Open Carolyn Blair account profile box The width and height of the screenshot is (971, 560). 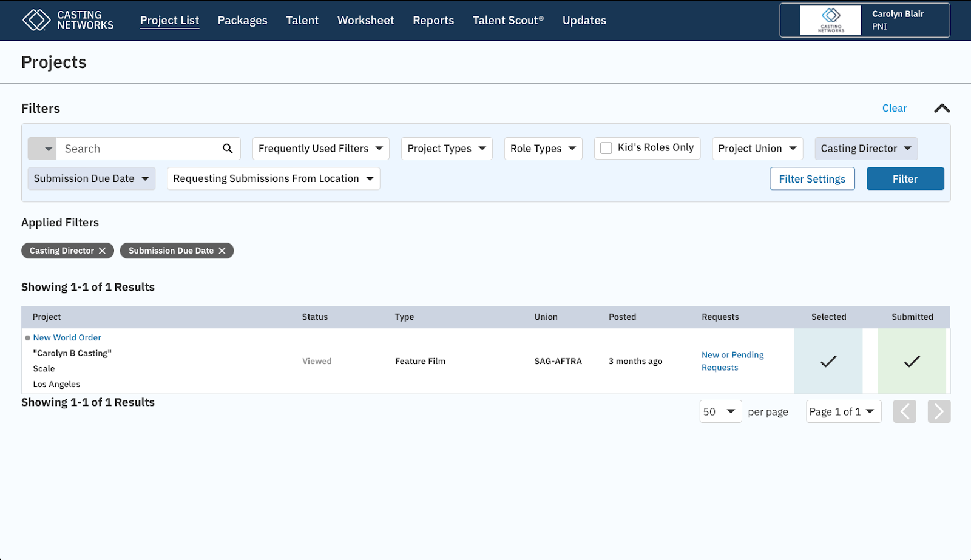point(864,20)
